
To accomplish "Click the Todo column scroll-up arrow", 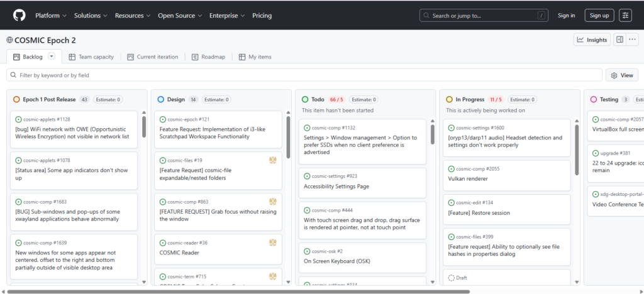I will (x=433, y=121).
